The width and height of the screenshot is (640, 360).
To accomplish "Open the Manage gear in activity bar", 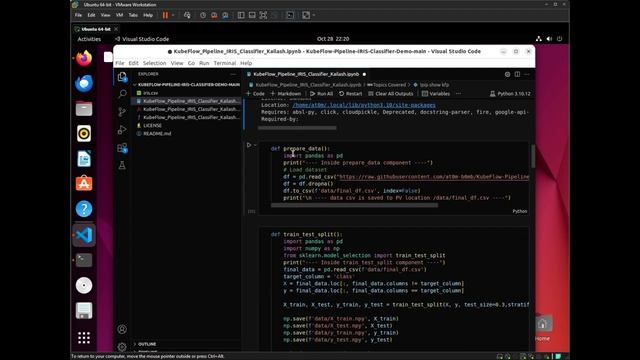I will coord(122,347).
